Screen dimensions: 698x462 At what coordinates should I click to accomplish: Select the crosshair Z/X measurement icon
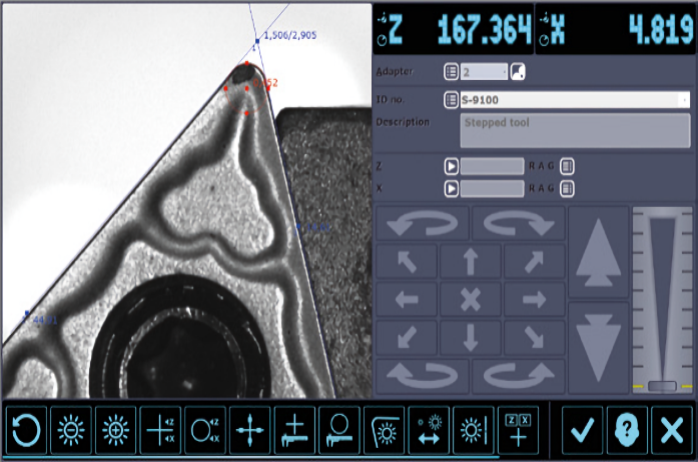160,430
